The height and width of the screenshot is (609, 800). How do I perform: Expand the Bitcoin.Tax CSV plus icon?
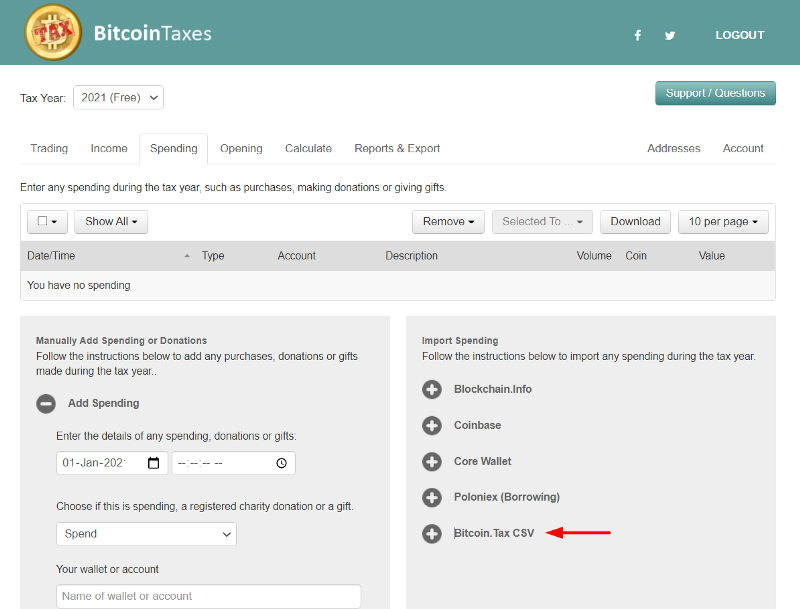point(432,533)
